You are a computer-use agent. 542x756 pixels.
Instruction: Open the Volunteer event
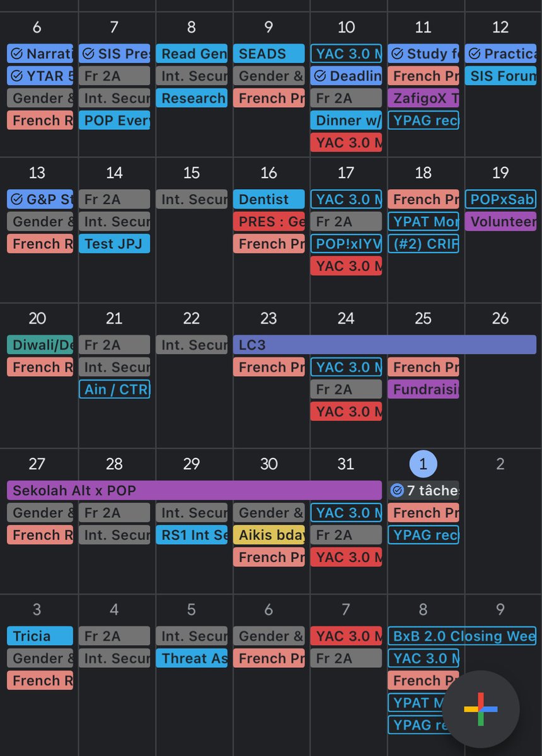500,221
